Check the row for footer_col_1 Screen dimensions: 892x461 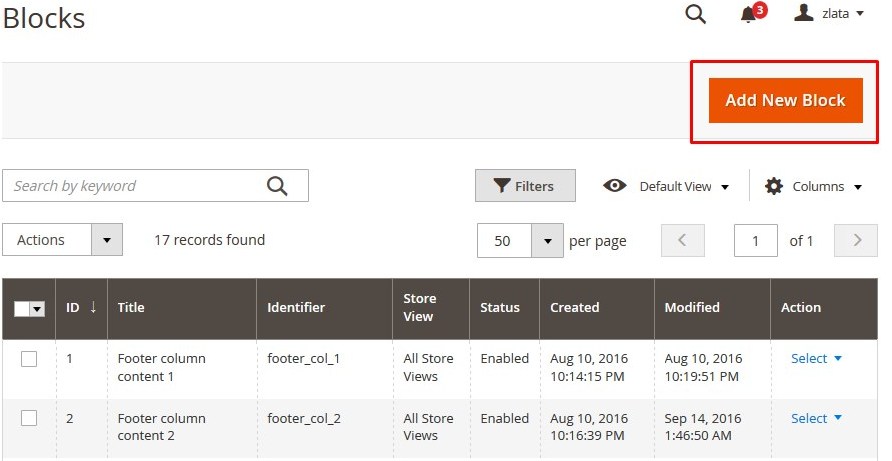click(x=29, y=359)
